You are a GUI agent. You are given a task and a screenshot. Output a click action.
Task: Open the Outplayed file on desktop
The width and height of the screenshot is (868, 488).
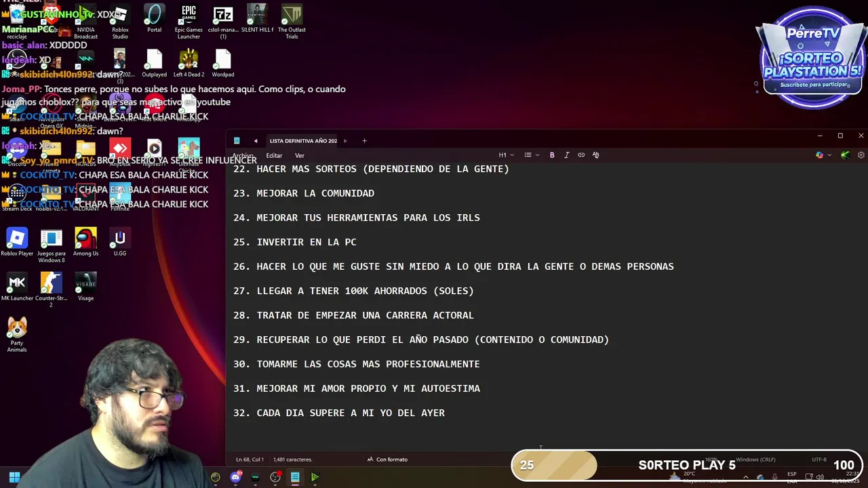click(x=154, y=64)
